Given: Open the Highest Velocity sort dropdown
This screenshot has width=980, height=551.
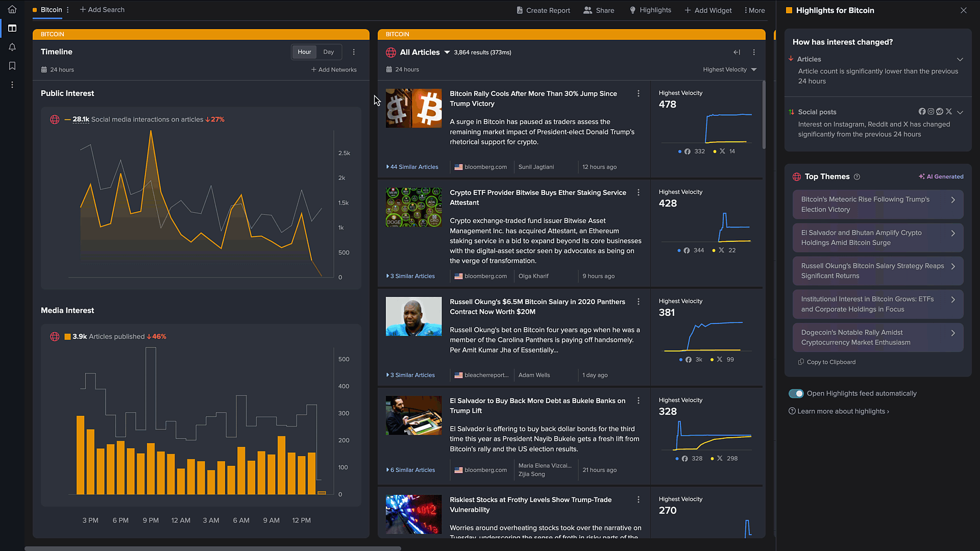Looking at the screenshot, I should pyautogui.click(x=729, y=69).
